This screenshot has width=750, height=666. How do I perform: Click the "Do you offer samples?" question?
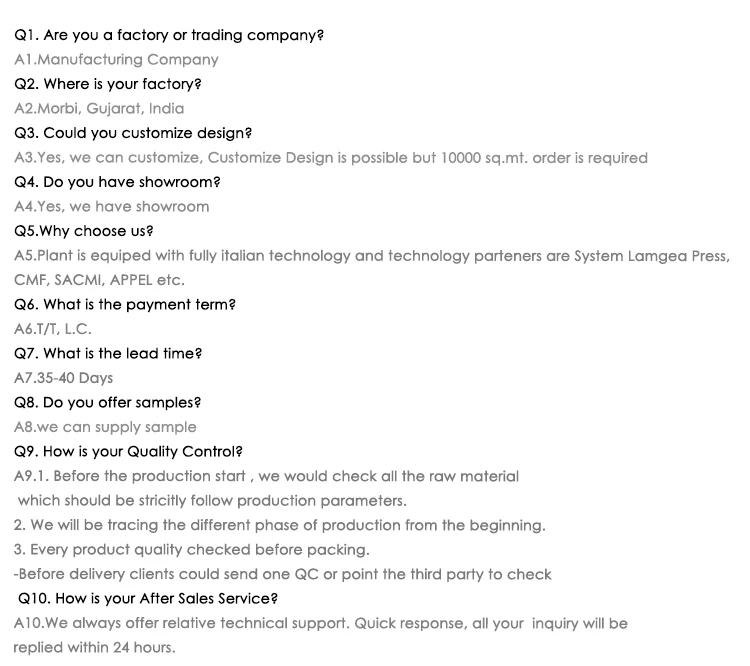108,402
